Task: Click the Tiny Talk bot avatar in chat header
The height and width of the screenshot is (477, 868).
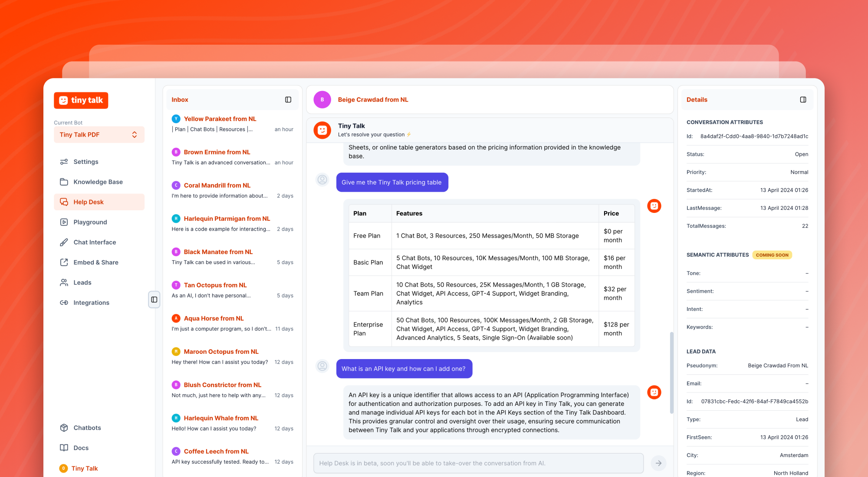Action: coord(322,130)
